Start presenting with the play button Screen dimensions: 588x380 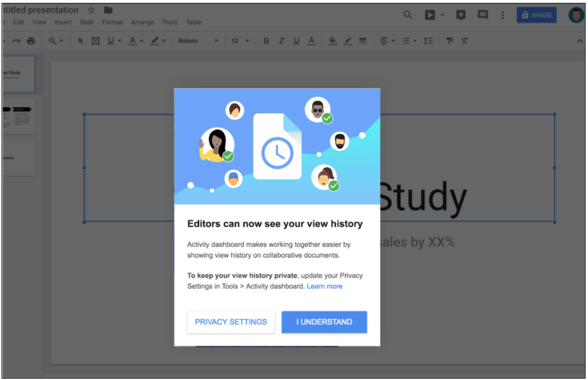pos(430,15)
